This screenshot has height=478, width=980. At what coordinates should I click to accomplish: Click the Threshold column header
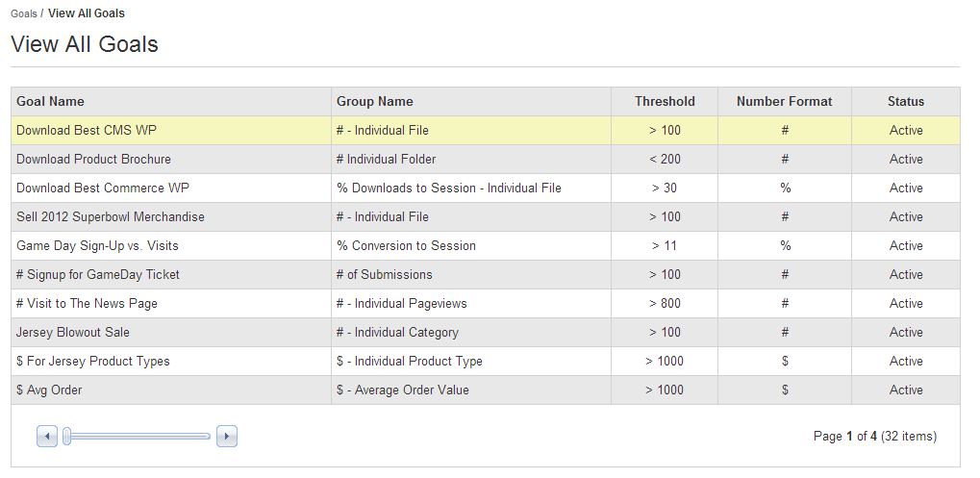click(665, 101)
